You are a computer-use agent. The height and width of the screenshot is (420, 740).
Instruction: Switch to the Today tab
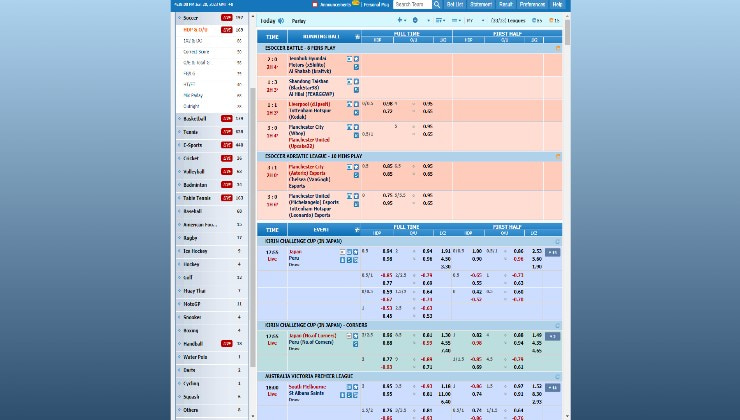pyautogui.click(x=268, y=21)
